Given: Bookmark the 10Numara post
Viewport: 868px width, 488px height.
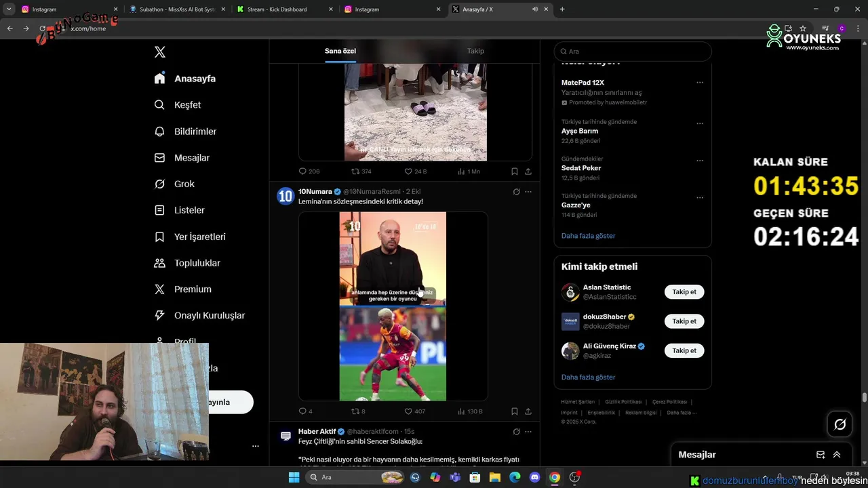Looking at the screenshot, I should 515,411.
